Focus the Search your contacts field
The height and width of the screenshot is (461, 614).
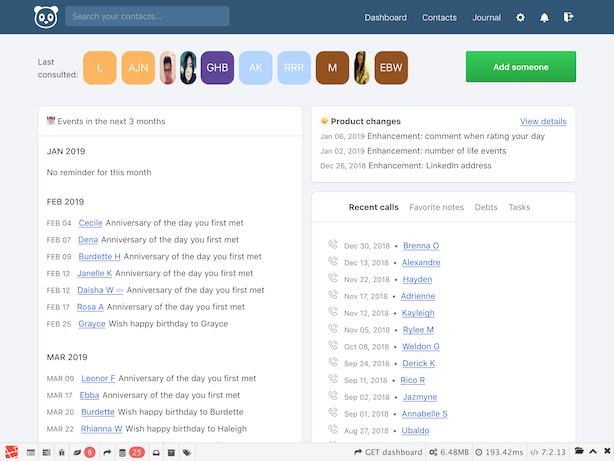[x=147, y=16]
